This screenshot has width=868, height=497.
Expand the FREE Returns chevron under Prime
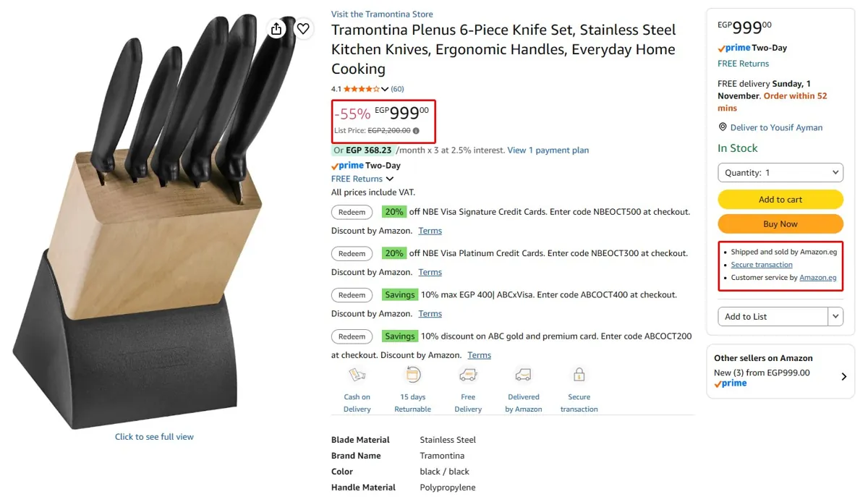390,179
